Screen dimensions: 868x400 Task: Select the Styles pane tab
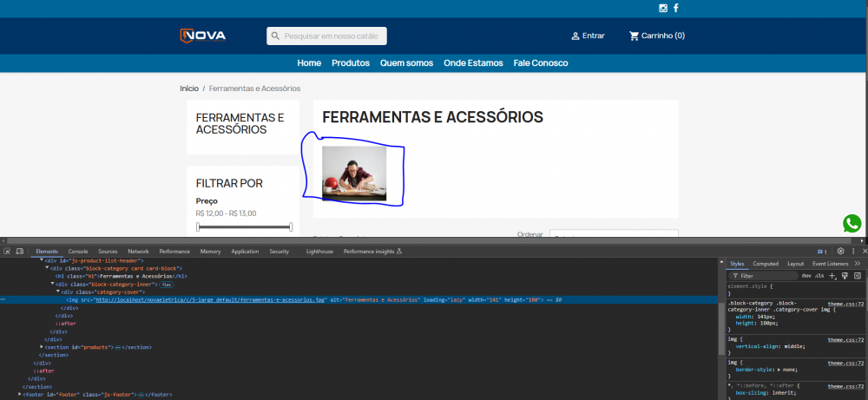point(737,264)
